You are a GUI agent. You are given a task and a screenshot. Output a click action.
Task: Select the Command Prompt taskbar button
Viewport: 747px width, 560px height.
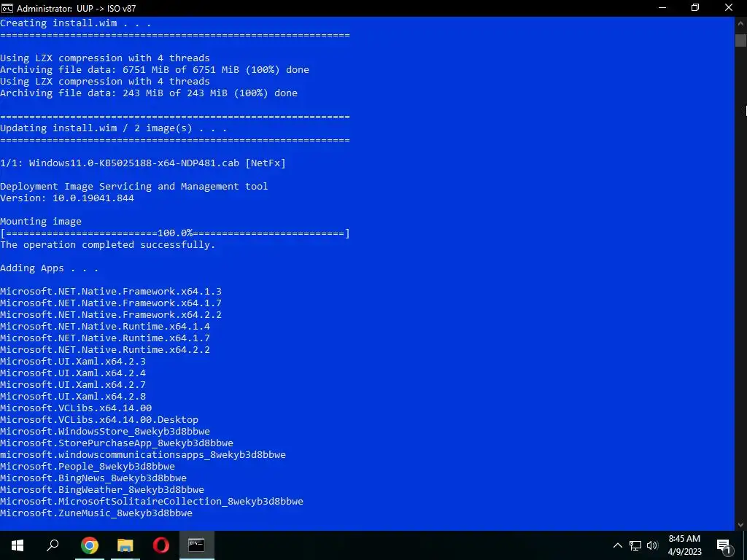[x=196, y=545]
